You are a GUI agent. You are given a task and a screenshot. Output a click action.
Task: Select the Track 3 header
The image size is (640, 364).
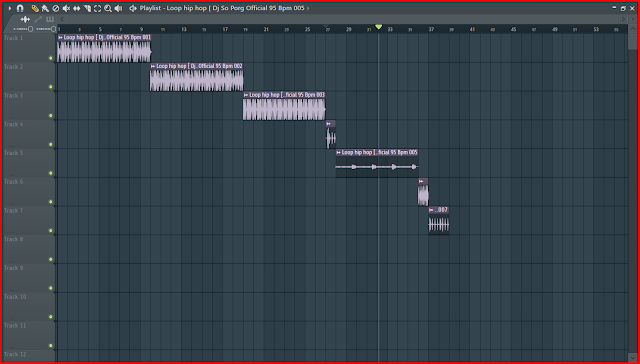point(29,105)
